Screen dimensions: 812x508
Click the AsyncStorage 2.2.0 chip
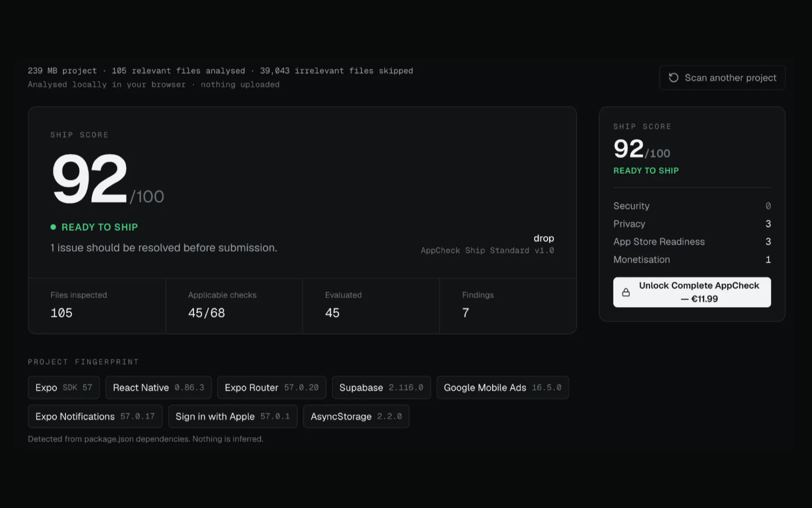(356, 416)
